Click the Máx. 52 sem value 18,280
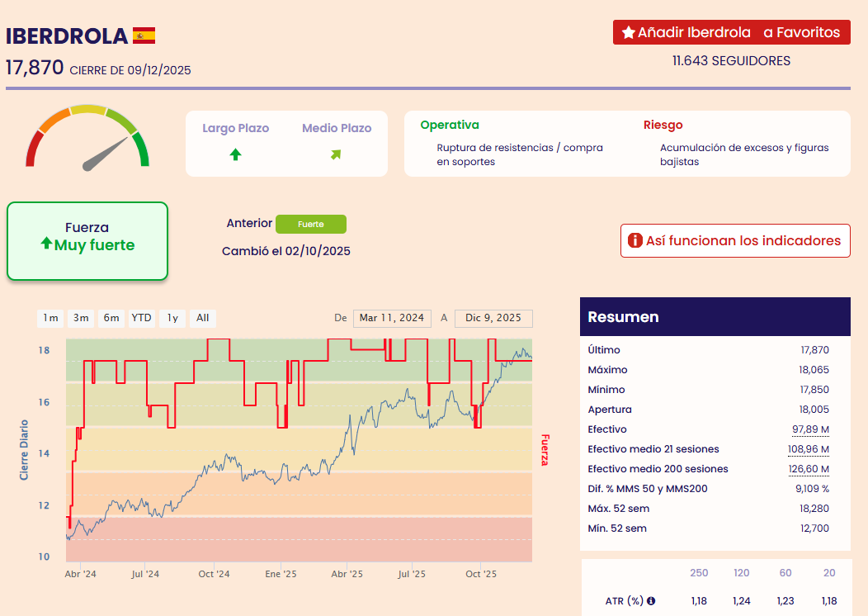 click(814, 509)
